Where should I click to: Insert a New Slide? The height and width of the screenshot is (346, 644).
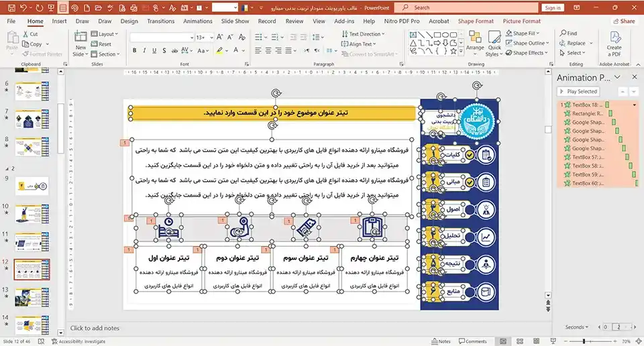click(x=80, y=44)
